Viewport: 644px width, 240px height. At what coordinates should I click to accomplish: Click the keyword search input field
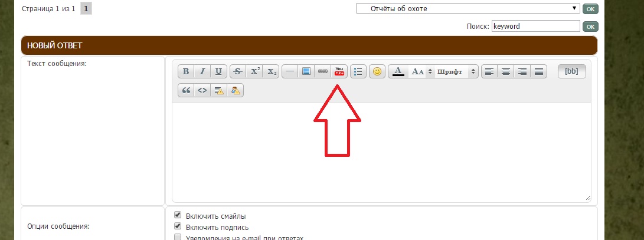click(535, 27)
